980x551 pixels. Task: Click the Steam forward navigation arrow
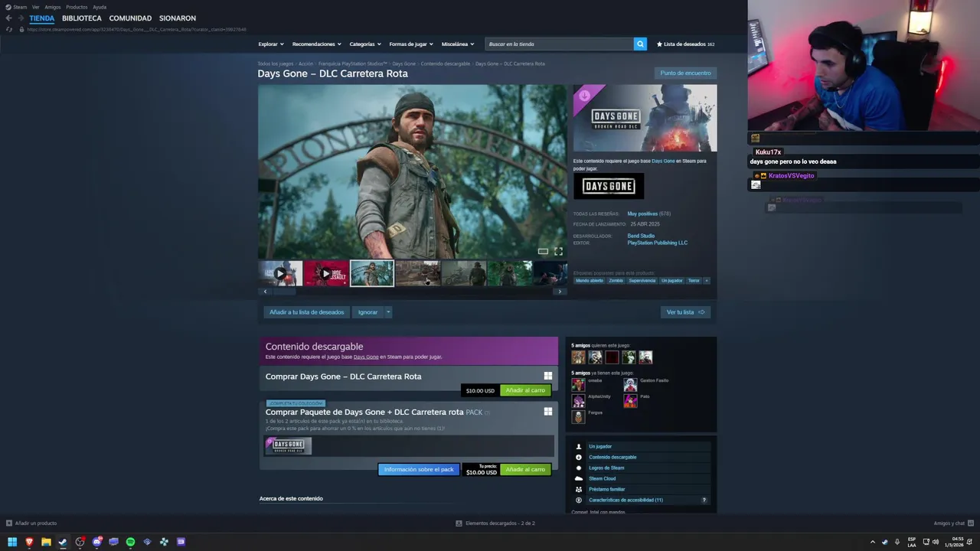[x=21, y=18]
